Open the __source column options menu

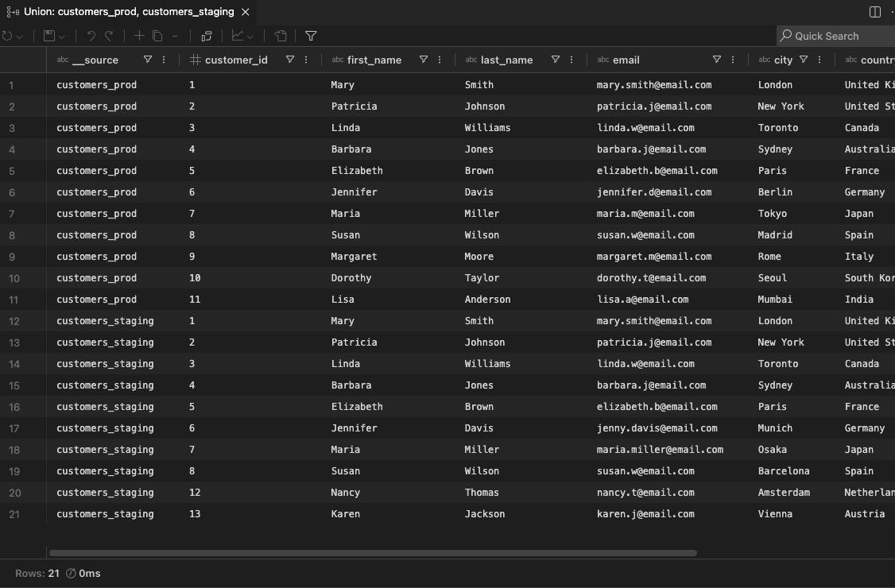point(163,60)
